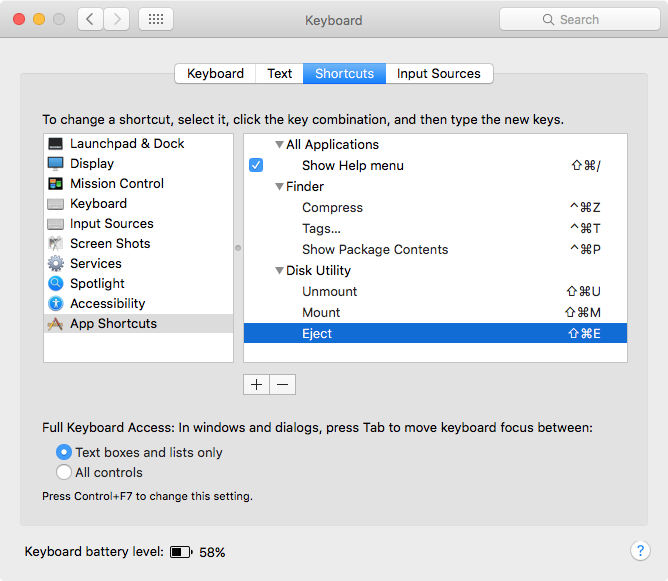Viewport: 668px width, 581px height.
Task: Click the Unmount key combination ⇧⌘U
Action: coord(584,292)
